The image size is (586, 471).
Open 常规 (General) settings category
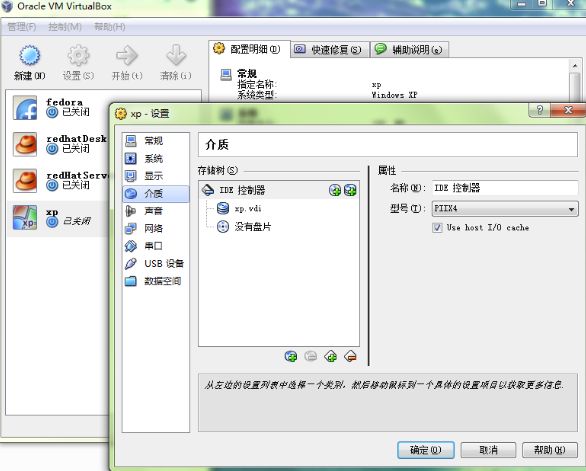[x=155, y=141]
